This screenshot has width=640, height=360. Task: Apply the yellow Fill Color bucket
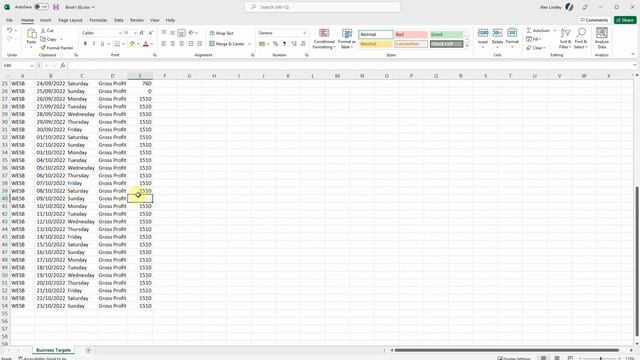click(x=132, y=44)
